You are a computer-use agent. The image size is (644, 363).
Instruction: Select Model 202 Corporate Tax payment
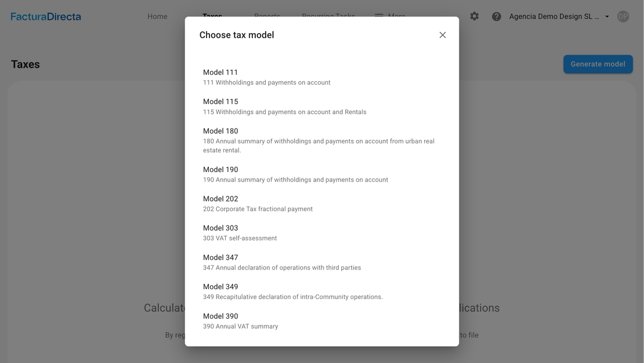(x=258, y=203)
